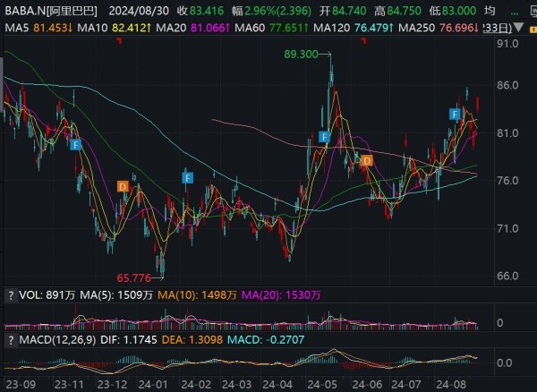Click the 24-03 date axis label
537x392 pixels.
237,385
